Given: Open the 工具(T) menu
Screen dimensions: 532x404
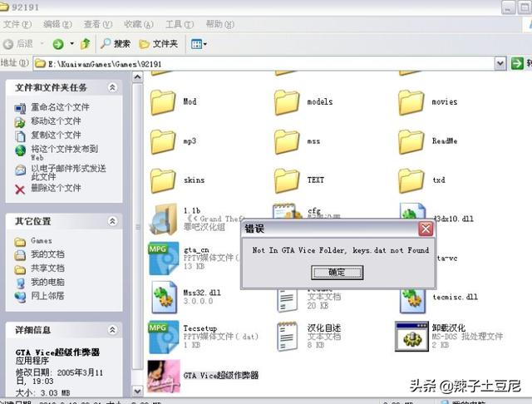Looking at the screenshot, I should 180,24.
